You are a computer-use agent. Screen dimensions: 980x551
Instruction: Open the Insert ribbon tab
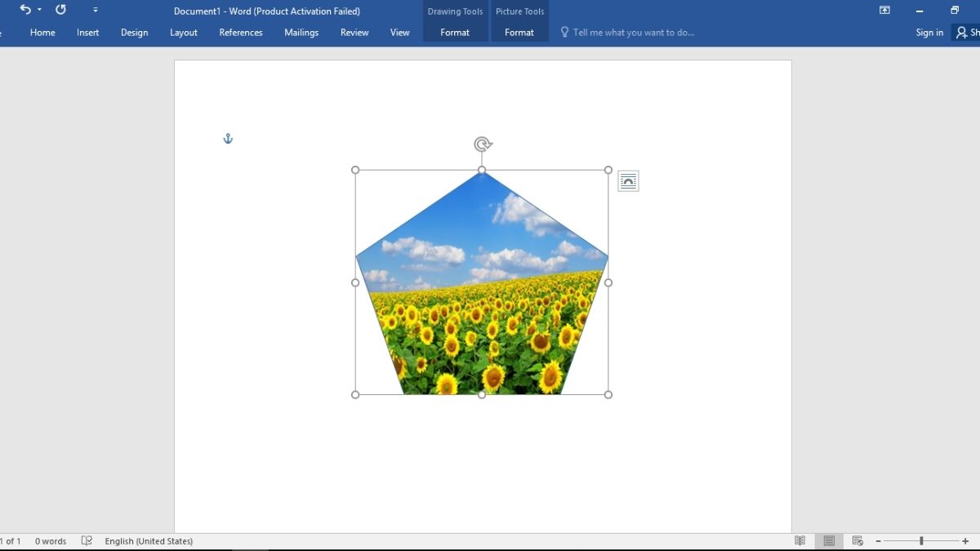coord(87,33)
